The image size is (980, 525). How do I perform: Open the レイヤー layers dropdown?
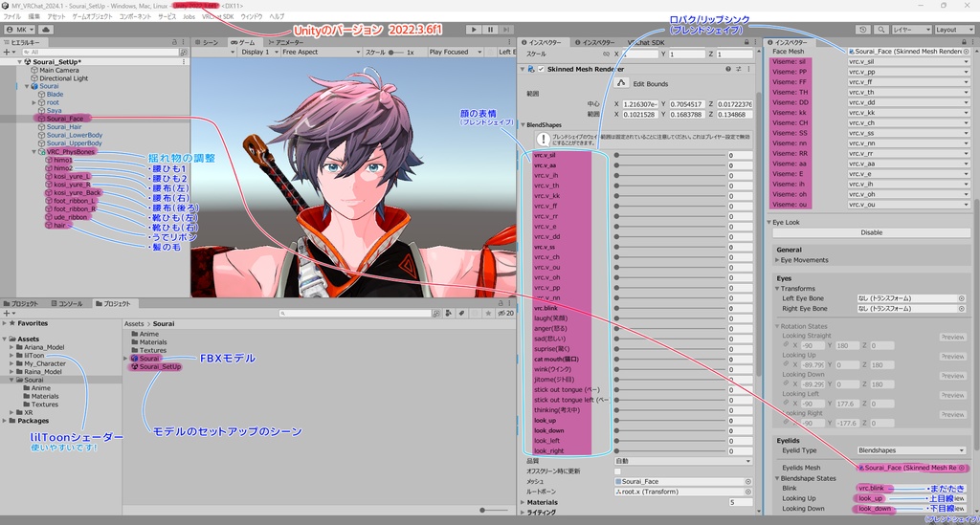911,30
